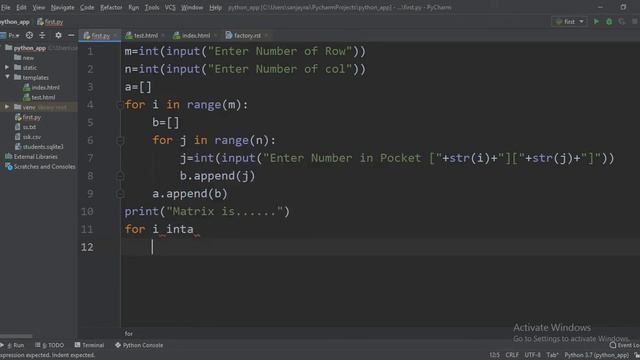Expand the static folder arrow
Screen dimensions: 640x360
[7, 67]
